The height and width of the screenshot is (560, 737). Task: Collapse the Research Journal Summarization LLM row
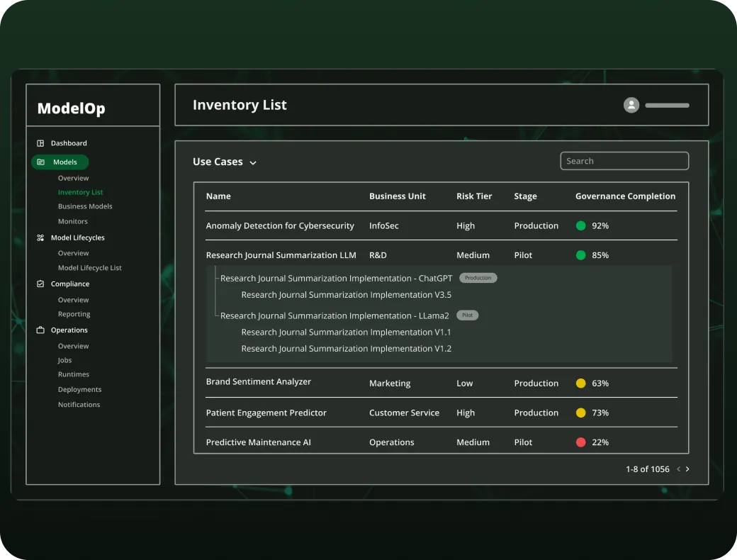pos(283,254)
